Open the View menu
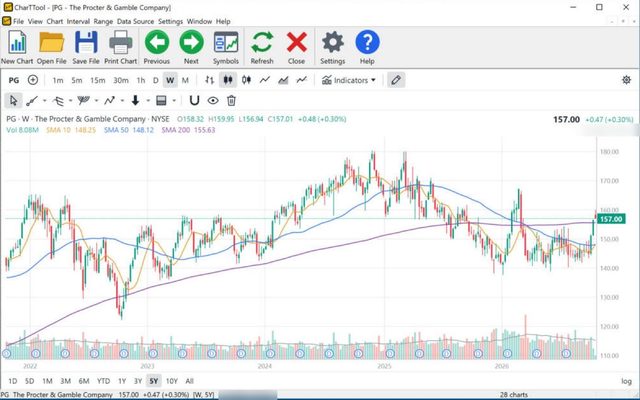 point(35,21)
